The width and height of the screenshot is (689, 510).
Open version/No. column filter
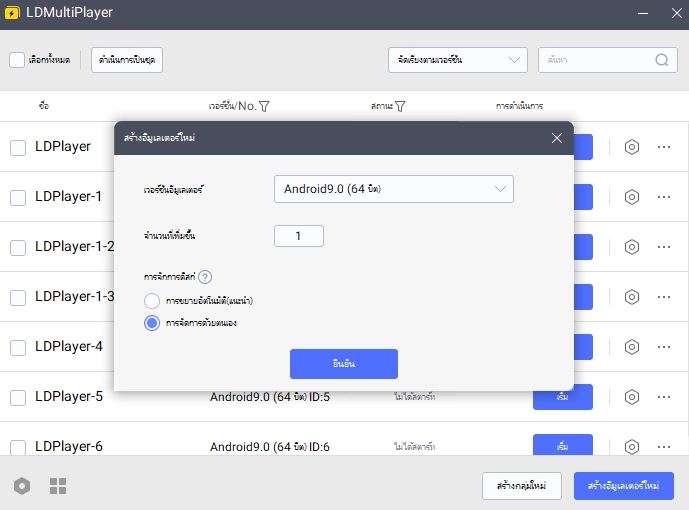click(264, 106)
